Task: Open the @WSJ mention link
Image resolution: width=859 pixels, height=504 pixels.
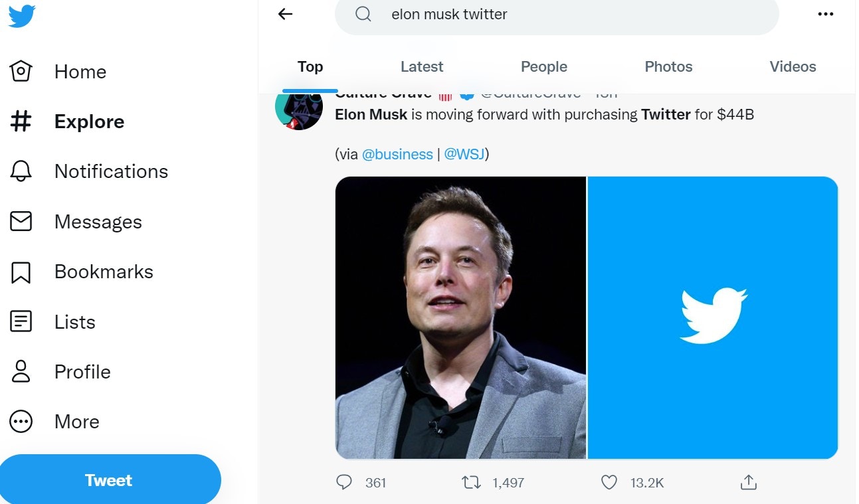Action: click(464, 154)
